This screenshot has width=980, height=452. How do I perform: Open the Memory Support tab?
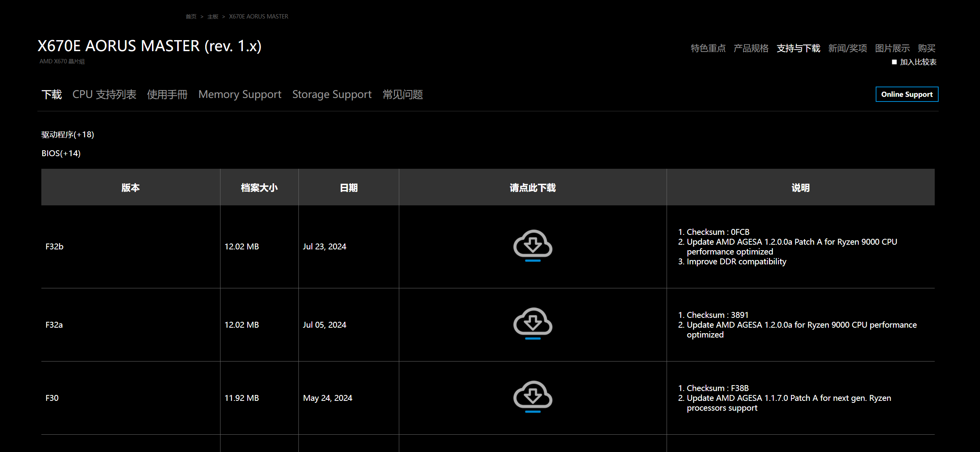(240, 94)
